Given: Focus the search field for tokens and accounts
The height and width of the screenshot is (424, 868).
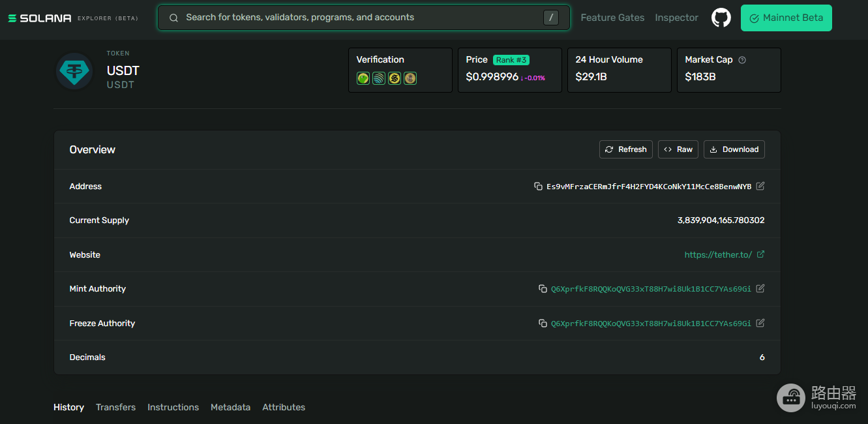Looking at the screenshot, I should pyautogui.click(x=364, y=18).
